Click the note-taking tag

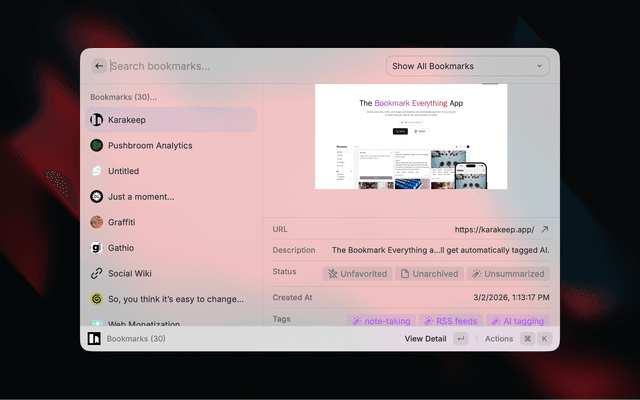pyautogui.click(x=381, y=321)
